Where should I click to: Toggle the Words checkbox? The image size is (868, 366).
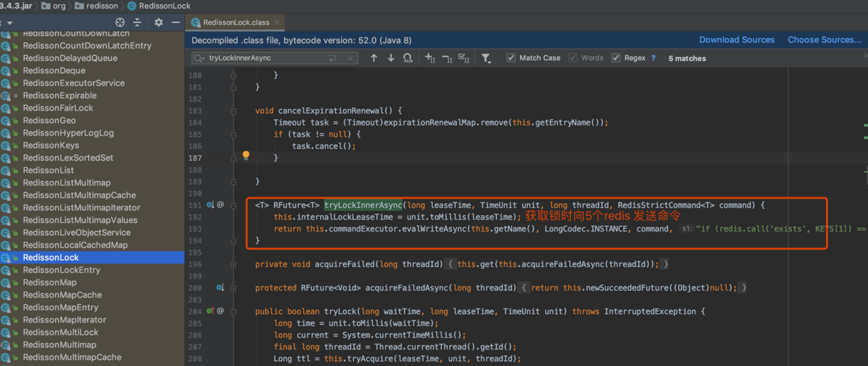point(573,58)
